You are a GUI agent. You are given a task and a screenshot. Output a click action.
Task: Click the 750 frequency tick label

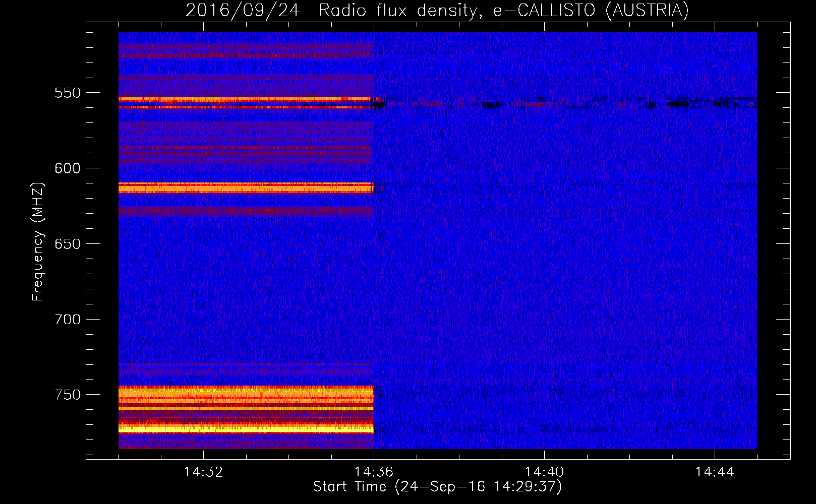tap(68, 395)
